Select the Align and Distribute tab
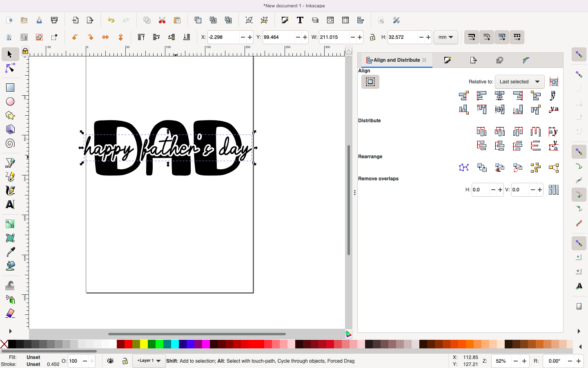 pyautogui.click(x=394, y=60)
